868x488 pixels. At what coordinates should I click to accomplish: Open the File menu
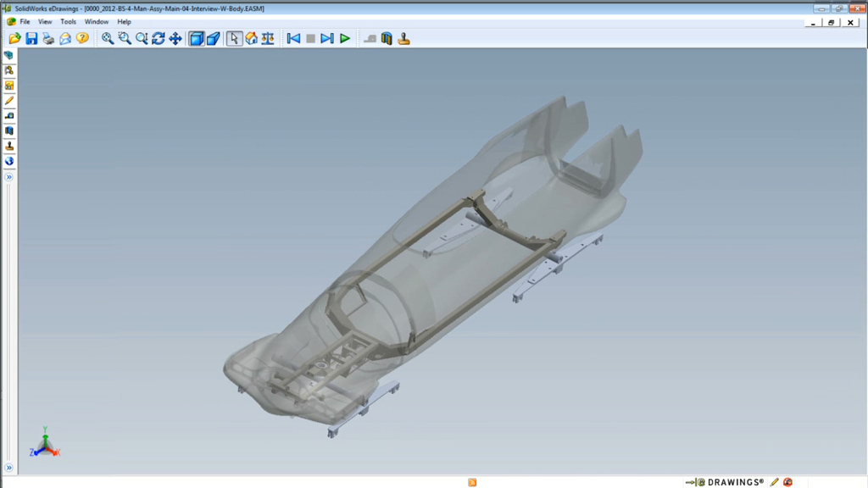(25, 21)
